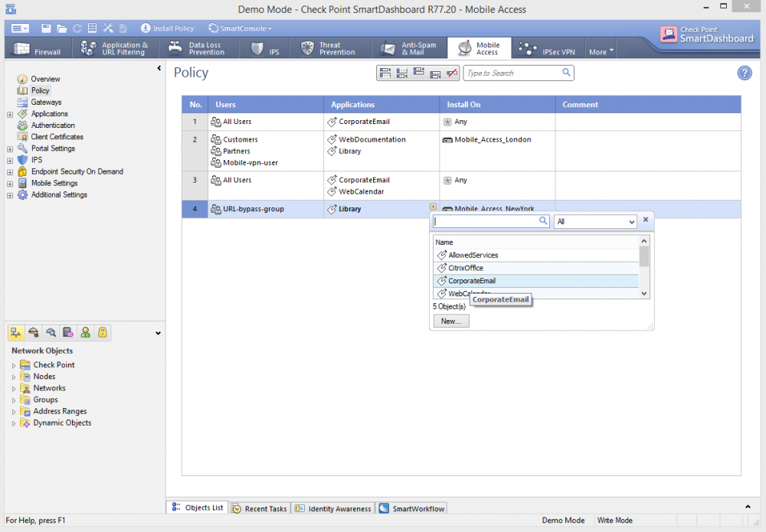The width and height of the screenshot is (766, 532).
Task: Click the add rule at bottom icon
Action: click(401, 73)
